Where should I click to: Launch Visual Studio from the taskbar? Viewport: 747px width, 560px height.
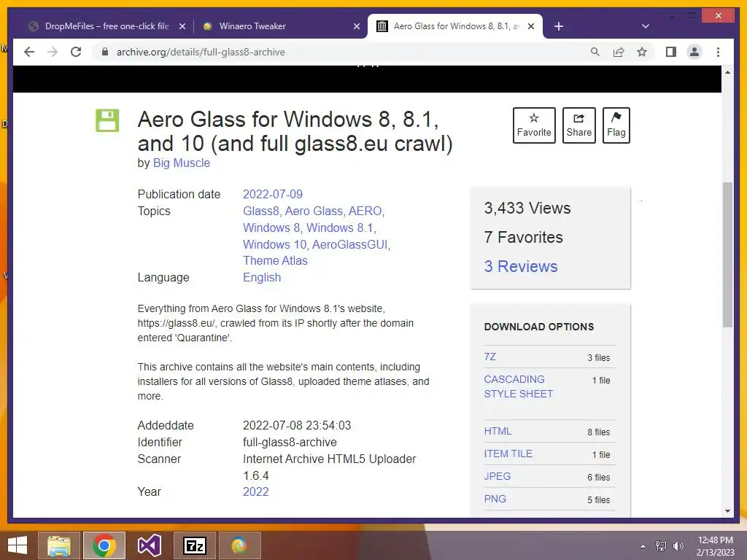pyautogui.click(x=150, y=545)
